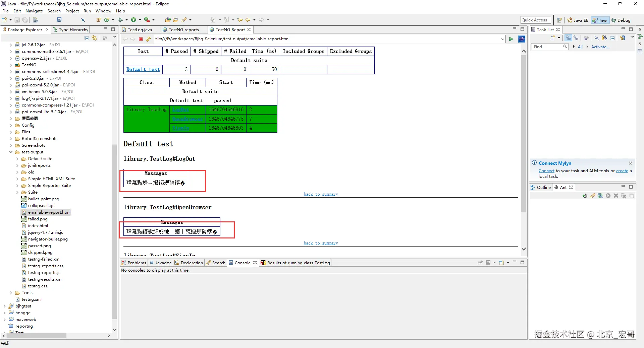644x348 pixels.
Task: Click the Default test link
Action: pos(143,69)
